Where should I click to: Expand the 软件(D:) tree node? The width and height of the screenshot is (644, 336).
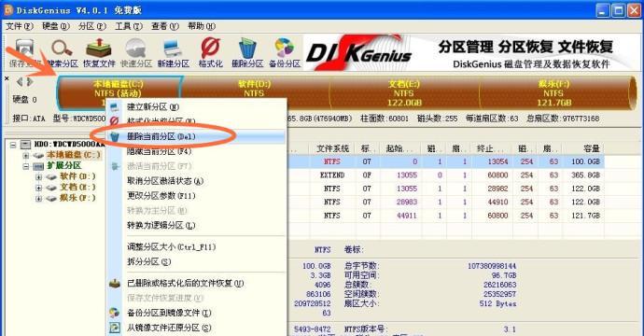pyautogui.click(x=38, y=177)
